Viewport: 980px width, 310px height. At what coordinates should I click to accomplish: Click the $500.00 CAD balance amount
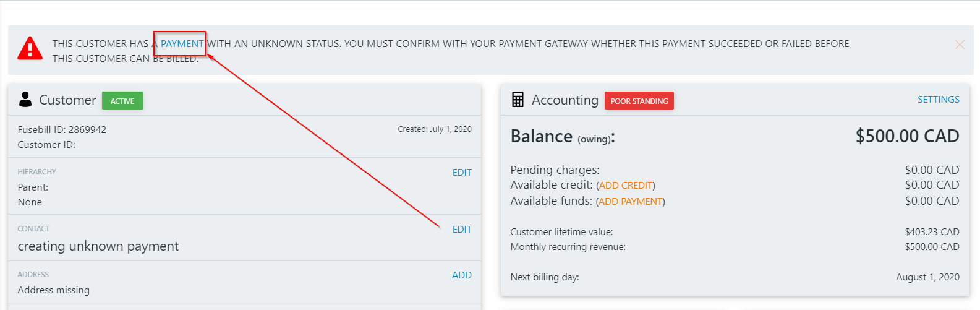(908, 136)
